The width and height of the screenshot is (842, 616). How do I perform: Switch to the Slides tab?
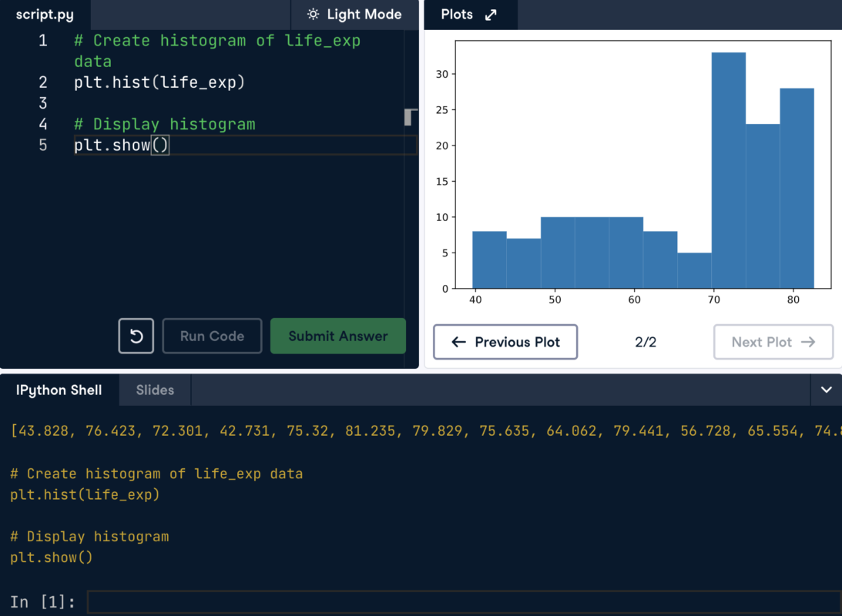pos(155,390)
